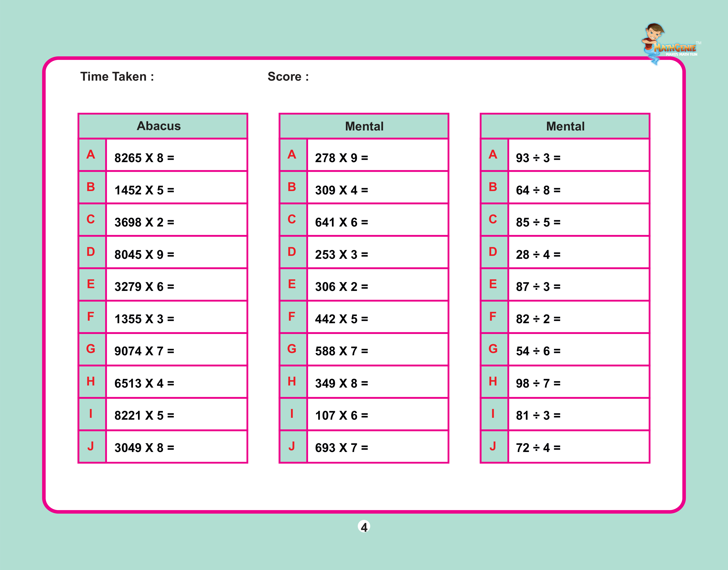Click letter G in the middle Mental table
The width and height of the screenshot is (728, 570).
click(292, 349)
